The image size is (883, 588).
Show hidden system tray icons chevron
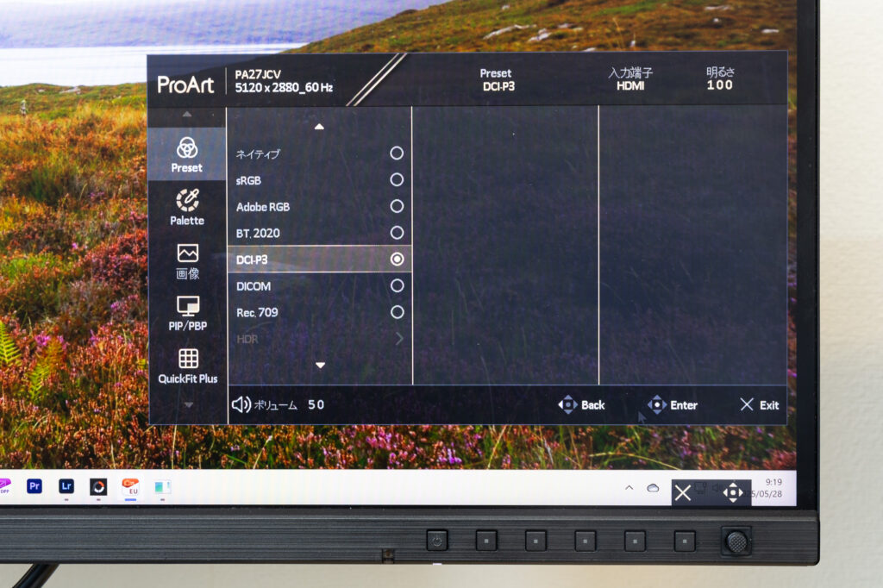tap(629, 488)
